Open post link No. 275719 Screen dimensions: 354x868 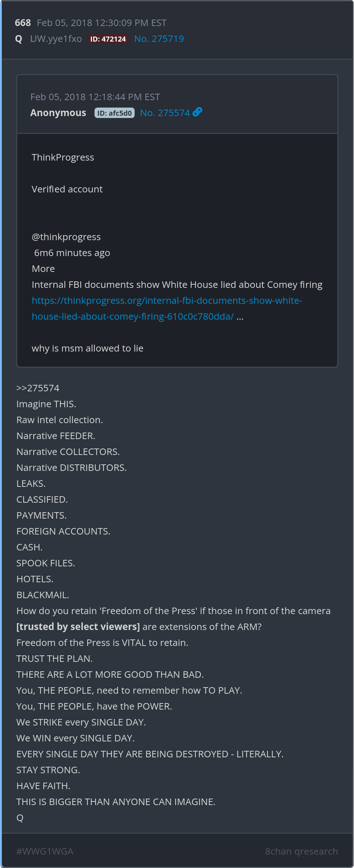coord(159,39)
